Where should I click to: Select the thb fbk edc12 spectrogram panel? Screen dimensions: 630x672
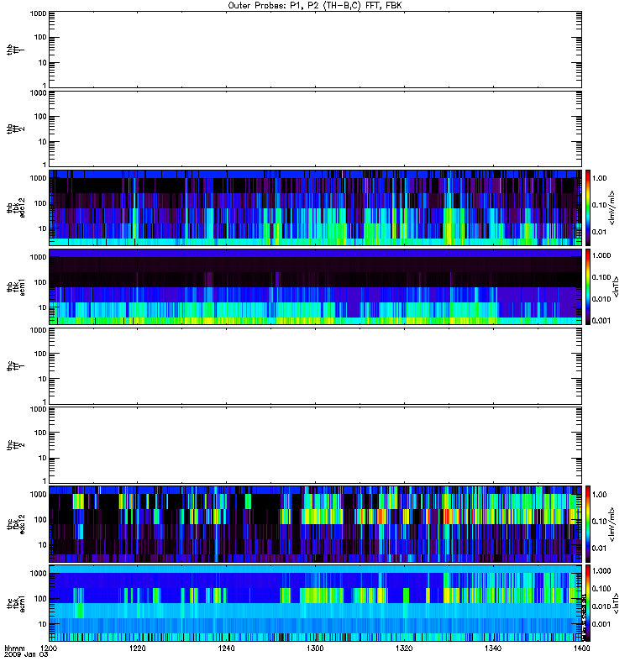[x=315, y=207]
